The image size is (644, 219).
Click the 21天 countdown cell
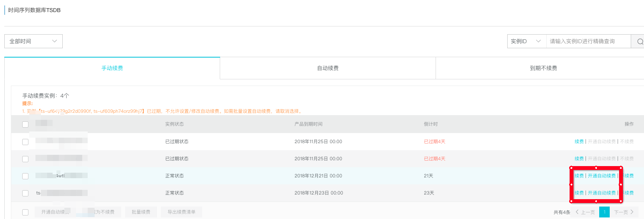pyautogui.click(x=428, y=176)
